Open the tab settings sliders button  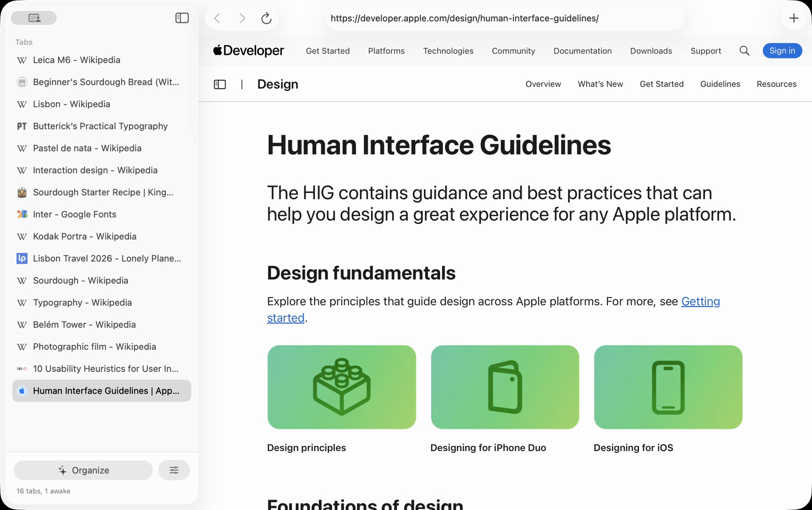[174, 470]
